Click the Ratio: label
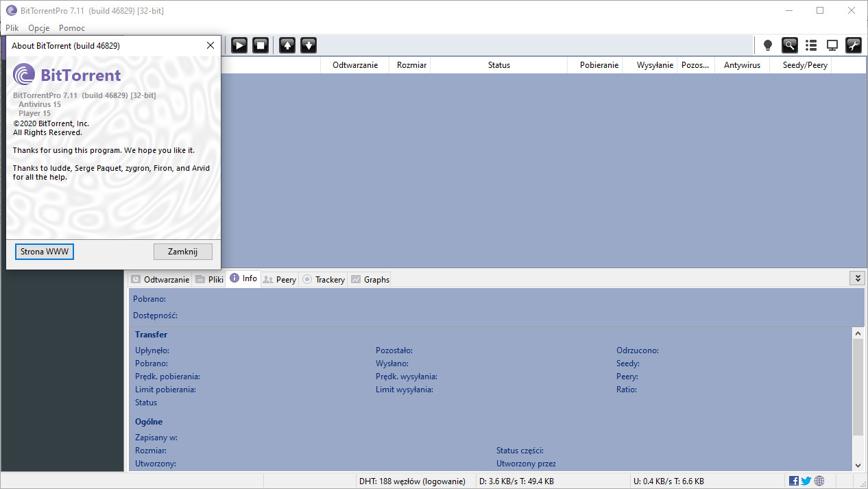The image size is (868, 489). [627, 390]
